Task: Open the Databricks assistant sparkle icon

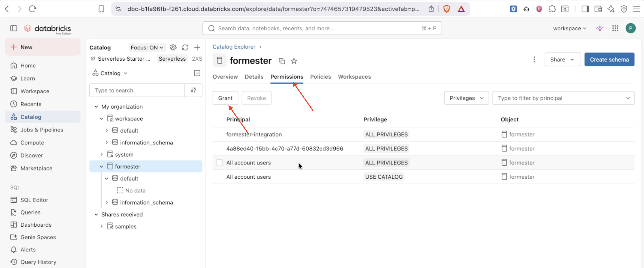Action: pyautogui.click(x=599, y=28)
